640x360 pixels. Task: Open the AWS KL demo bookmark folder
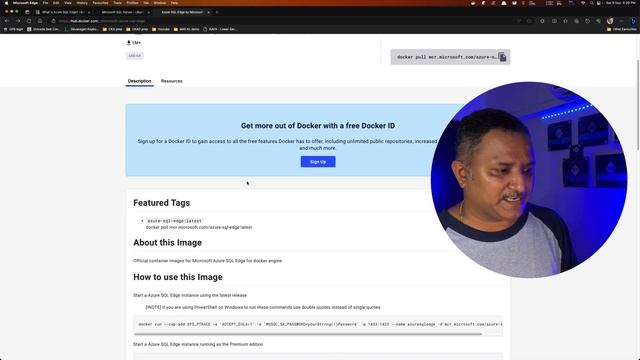tap(187, 29)
